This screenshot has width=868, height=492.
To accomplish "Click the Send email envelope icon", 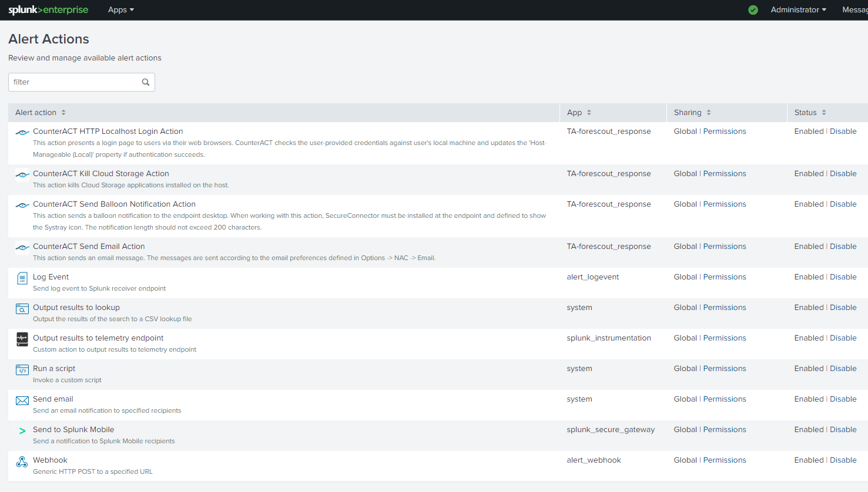I will 22,400.
